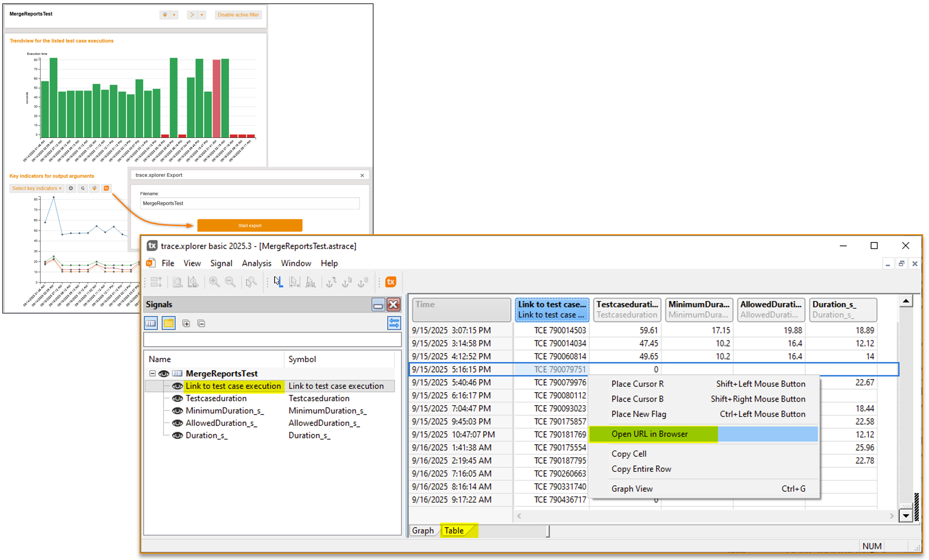Click the zoom out magnifier icon

[x=230, y=282]
